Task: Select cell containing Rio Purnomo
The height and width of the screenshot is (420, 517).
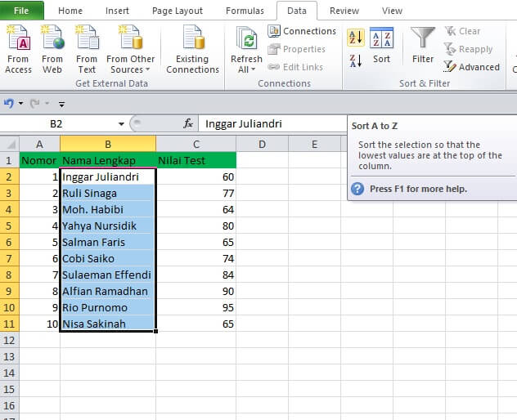Action: [108, 307]
